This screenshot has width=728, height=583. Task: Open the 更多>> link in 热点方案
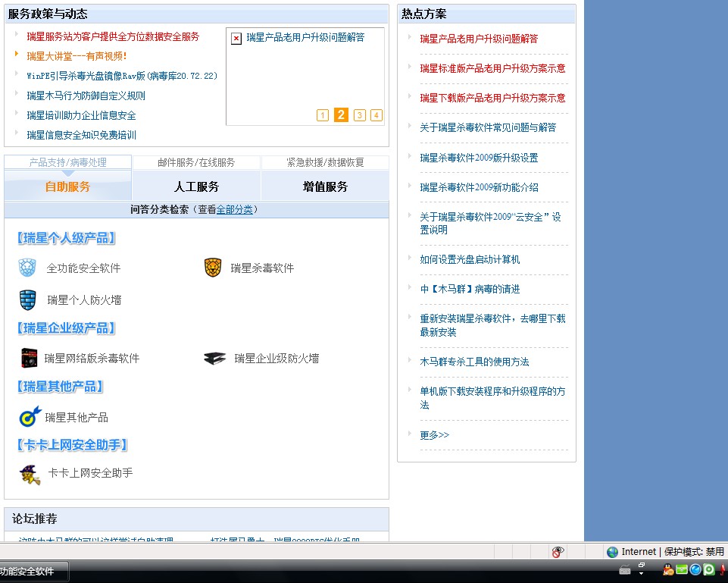click(x=434, y=435)
